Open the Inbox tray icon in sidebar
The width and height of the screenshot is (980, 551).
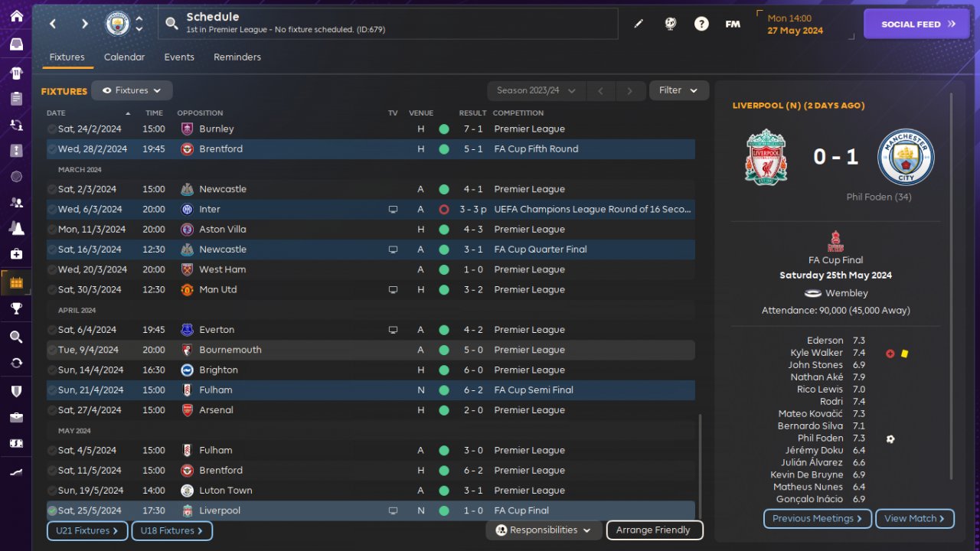coord(16,44)
